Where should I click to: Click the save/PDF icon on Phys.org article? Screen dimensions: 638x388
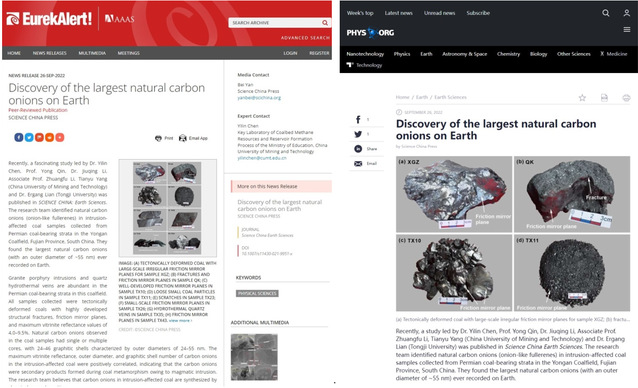pyautogui.click(x=604, y=98)
